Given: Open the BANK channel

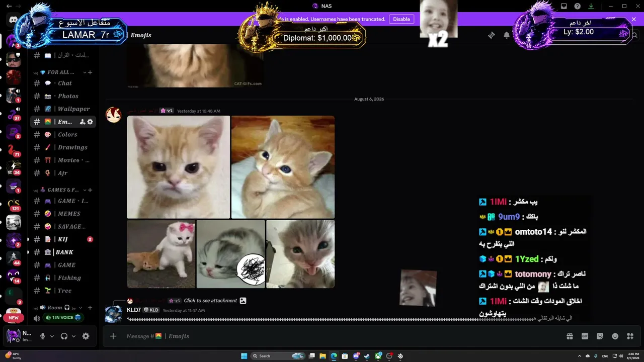Looking at the screenshot, I should [63, 252].
